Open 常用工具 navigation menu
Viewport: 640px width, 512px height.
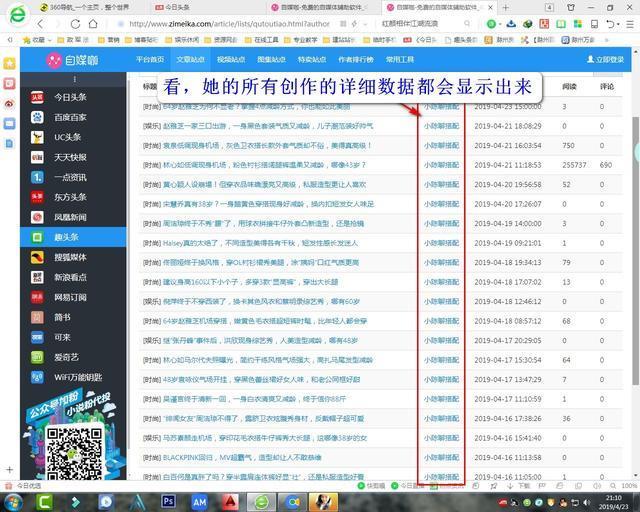pos(401,60)
